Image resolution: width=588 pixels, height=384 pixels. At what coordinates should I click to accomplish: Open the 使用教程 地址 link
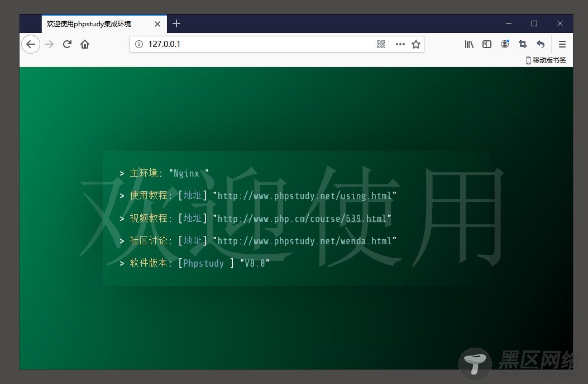click(193, 196)
